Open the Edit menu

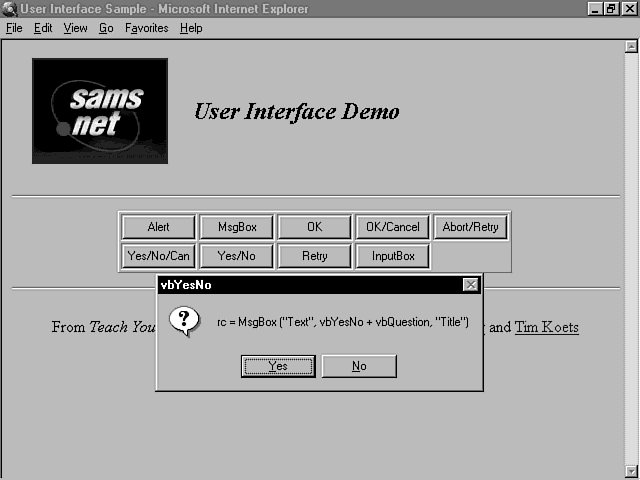tap(43, 28)
